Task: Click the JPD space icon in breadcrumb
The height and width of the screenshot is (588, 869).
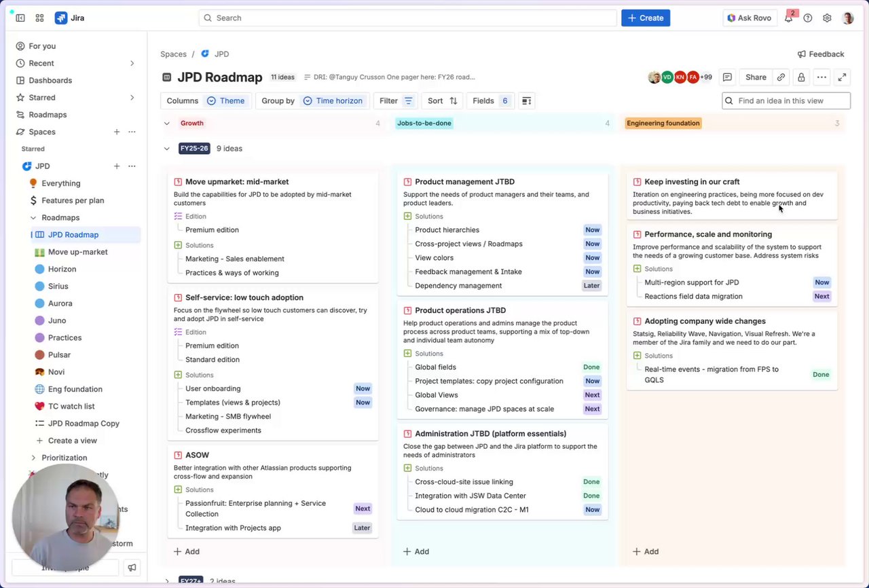Action: [x=205, y=54]
